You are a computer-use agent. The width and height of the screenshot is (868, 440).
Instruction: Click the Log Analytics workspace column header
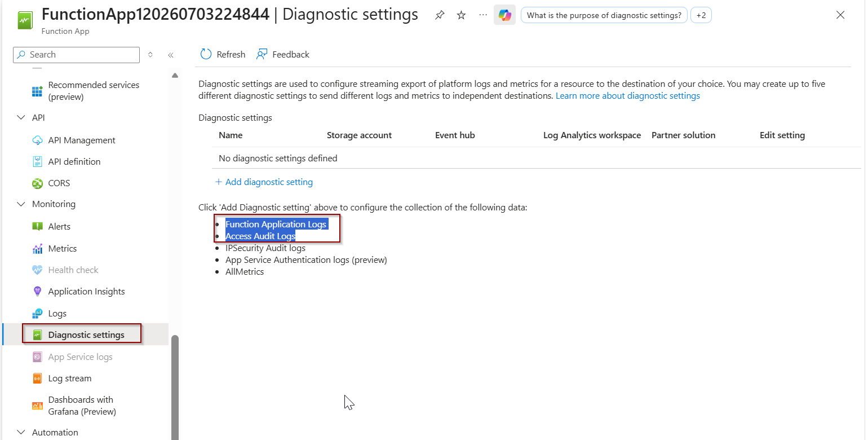coord(592,135)
